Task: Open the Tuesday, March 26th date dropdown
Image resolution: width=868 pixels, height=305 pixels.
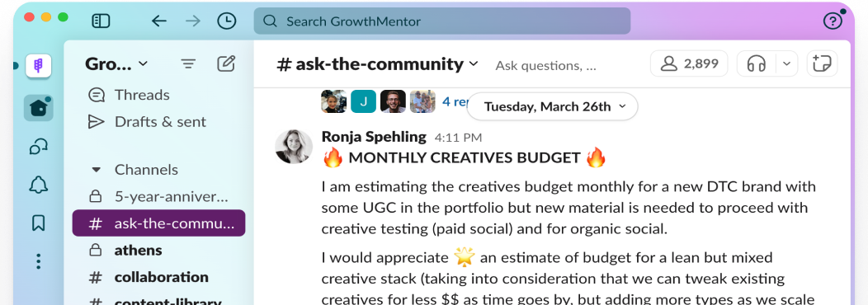Action: 553,106
